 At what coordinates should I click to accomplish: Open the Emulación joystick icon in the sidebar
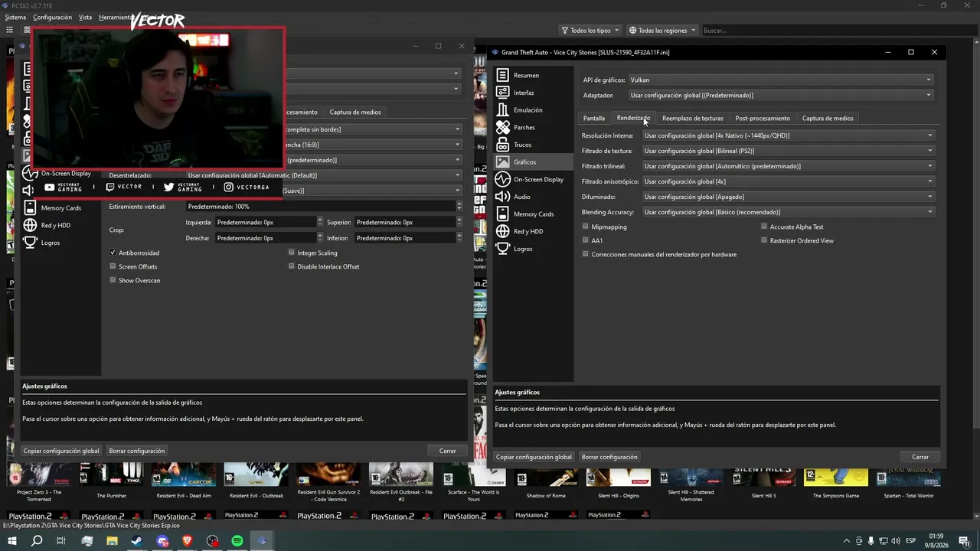(x=502, y=110)
